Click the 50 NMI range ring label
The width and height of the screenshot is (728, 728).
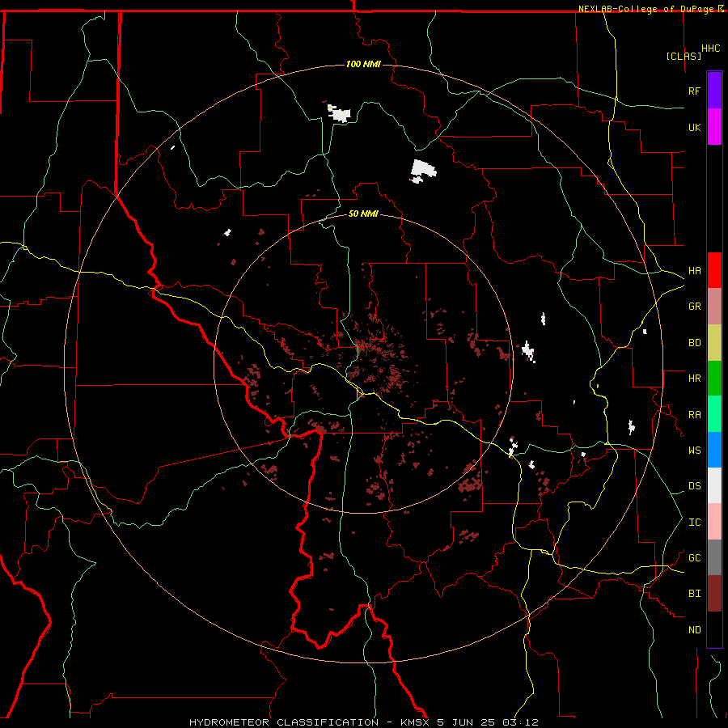point(363,214)
